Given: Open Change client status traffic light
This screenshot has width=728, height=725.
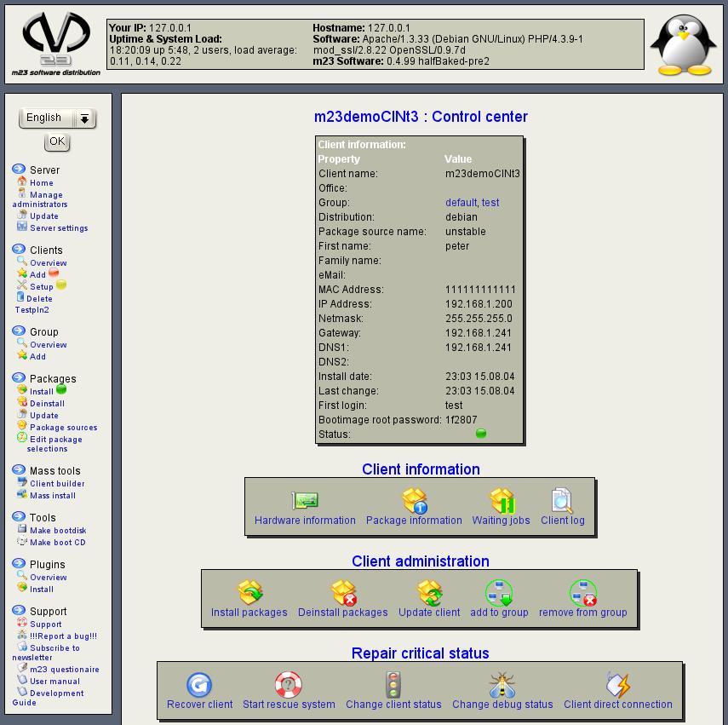Looking at the screenshot, I should tap(393, 685).
